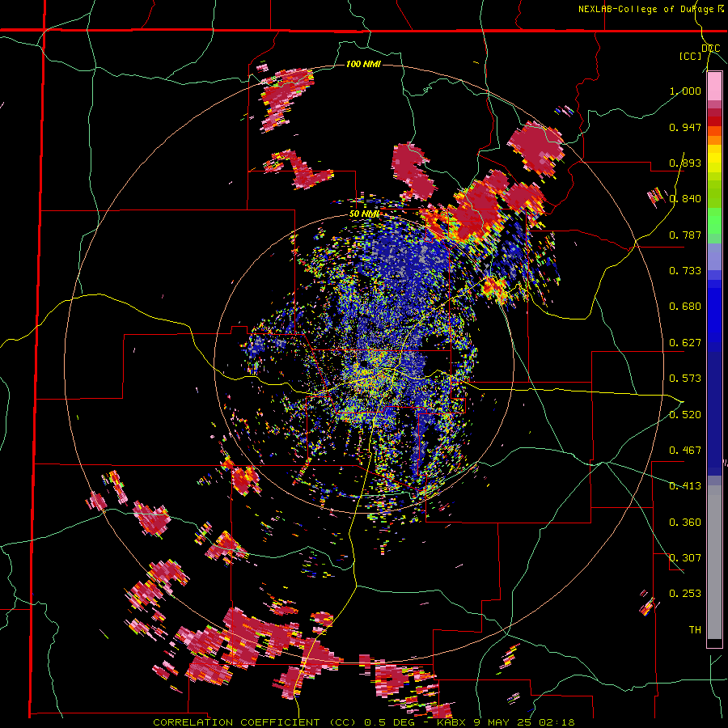This screenshot has height=728, width=728.
Task: Click the 0.467 legend value
Action: (685, 451)
